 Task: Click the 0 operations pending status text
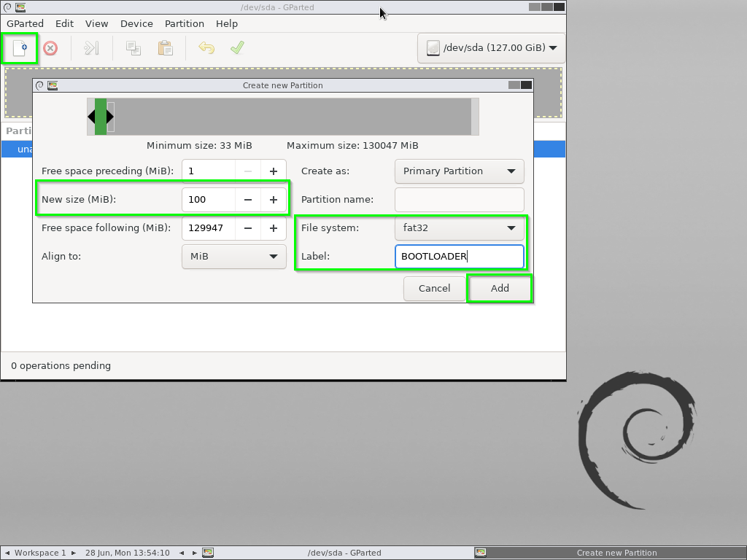(x=61, y=366)
